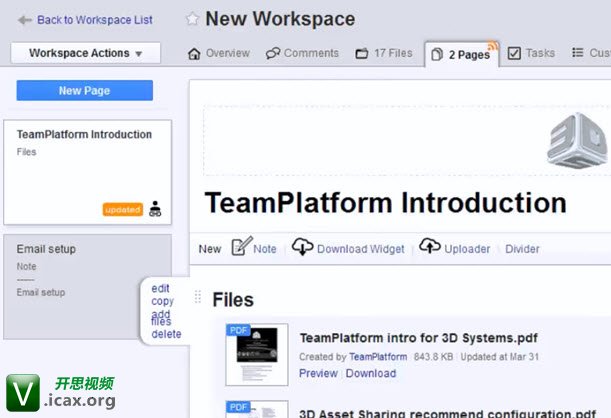Click the Updated at Mar 31 text
The image size is (611, 418).
click(x=500, y=356)
